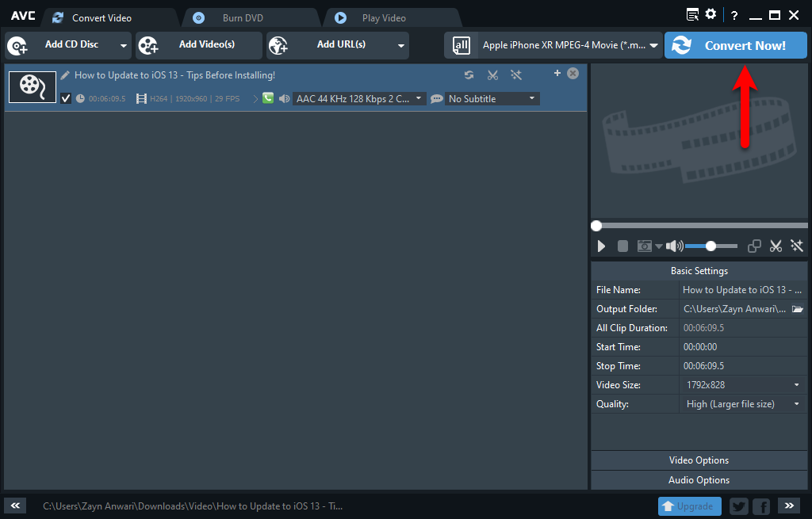Screen dimensions: 812x519
Task: Click the Output Folder path text
Action: [x=734, y=309]
